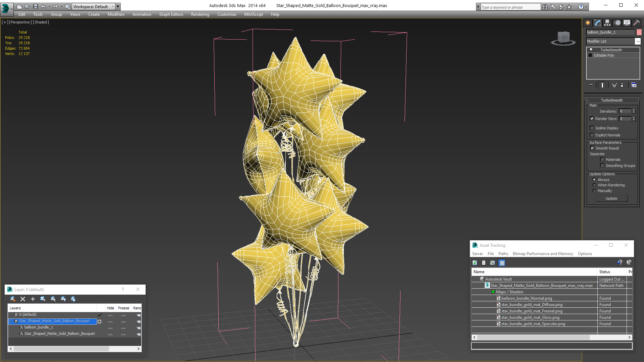
Task: Enable the Isoline Display checkbox
Action: coord(592,128)
